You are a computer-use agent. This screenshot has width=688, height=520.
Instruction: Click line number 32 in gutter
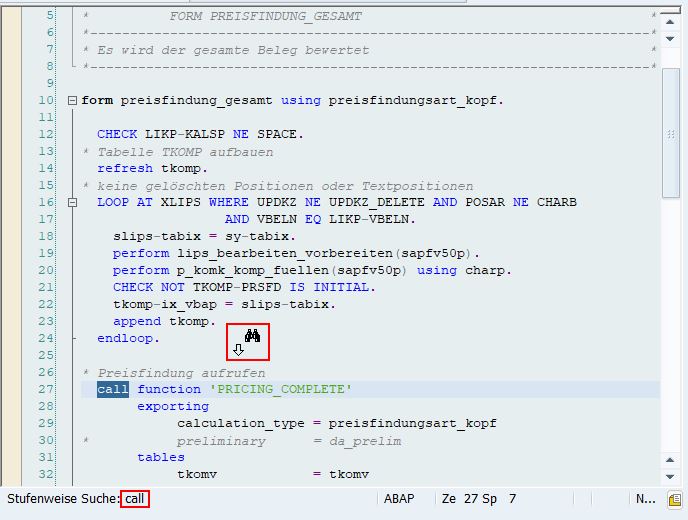(x=46, y=474)
